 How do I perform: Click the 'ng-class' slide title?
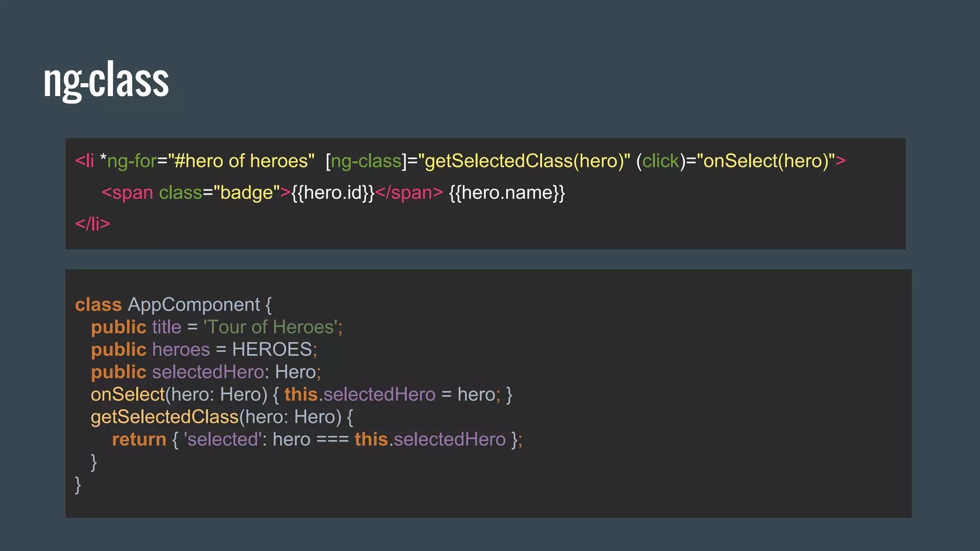pyautogui.click(x=106, y=80)
